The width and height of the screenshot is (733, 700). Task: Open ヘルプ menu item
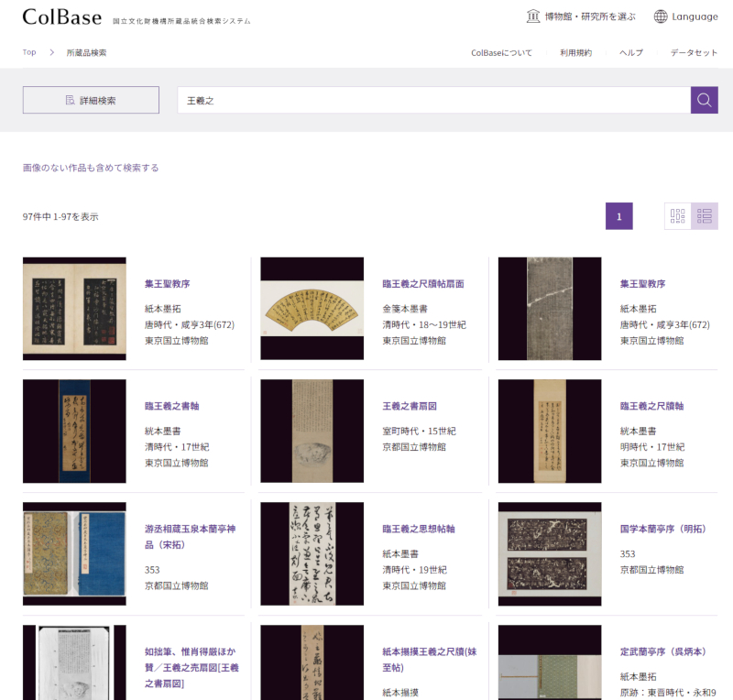coord(631,53)
